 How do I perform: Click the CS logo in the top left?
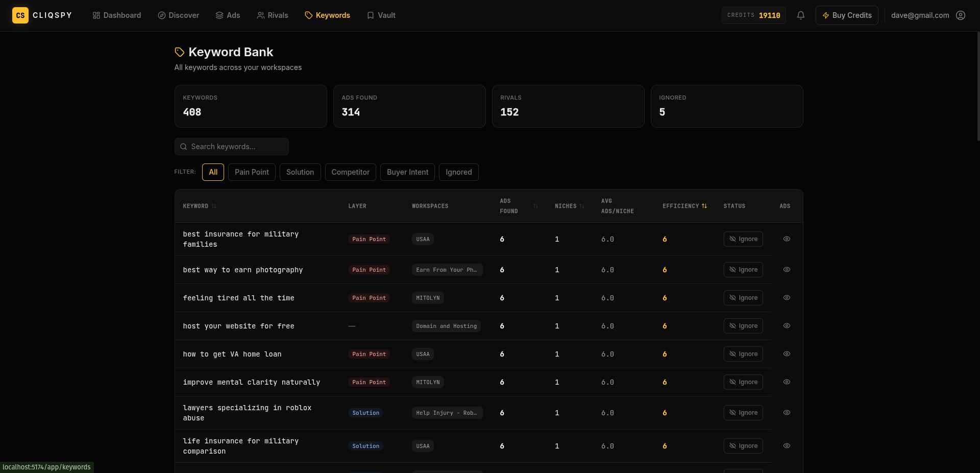point(20,15)
